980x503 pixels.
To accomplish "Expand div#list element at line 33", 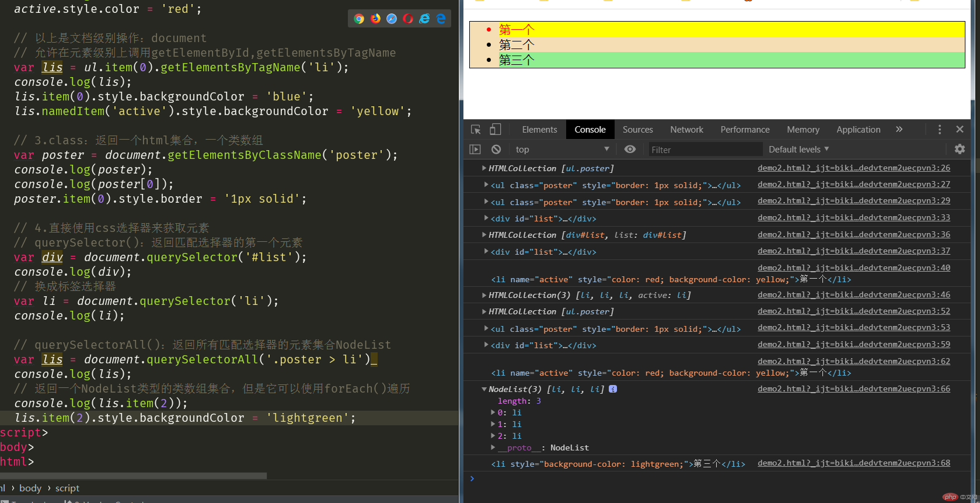I will tap(486, 218).
